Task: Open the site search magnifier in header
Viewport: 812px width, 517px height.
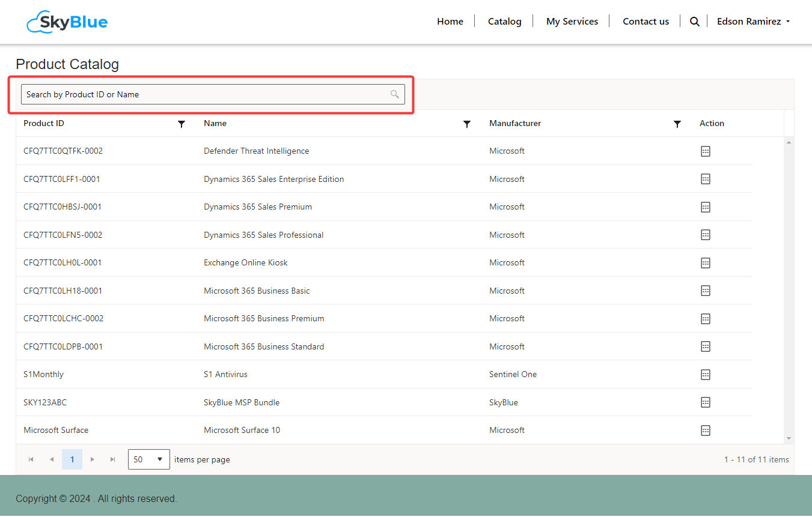Action: tap(694, 22)
